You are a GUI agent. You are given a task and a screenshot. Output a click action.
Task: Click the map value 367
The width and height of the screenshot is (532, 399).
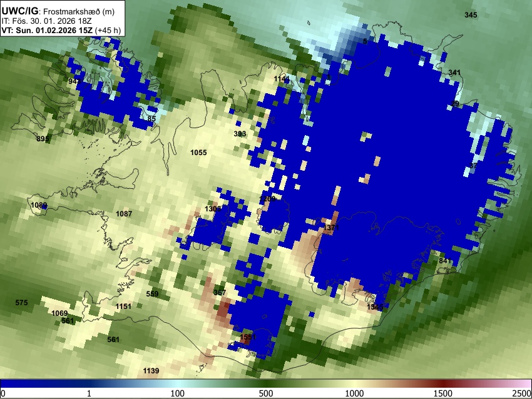point(220,293)
